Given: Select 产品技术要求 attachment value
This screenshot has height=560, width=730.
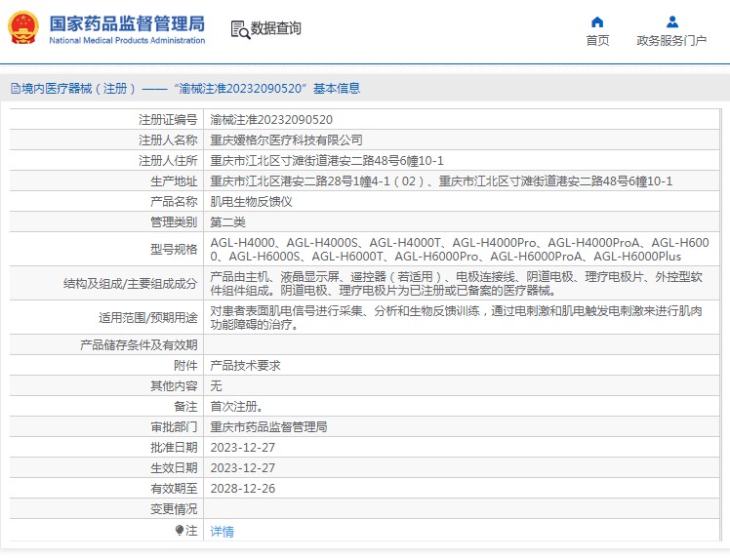Looking at the screenshot, I should click(245, 366).
